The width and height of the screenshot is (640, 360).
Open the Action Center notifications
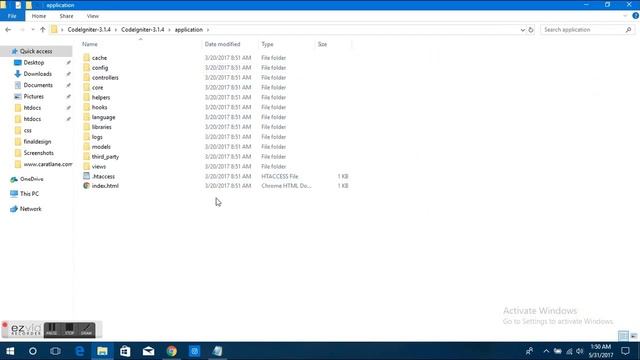pos(625,351)
